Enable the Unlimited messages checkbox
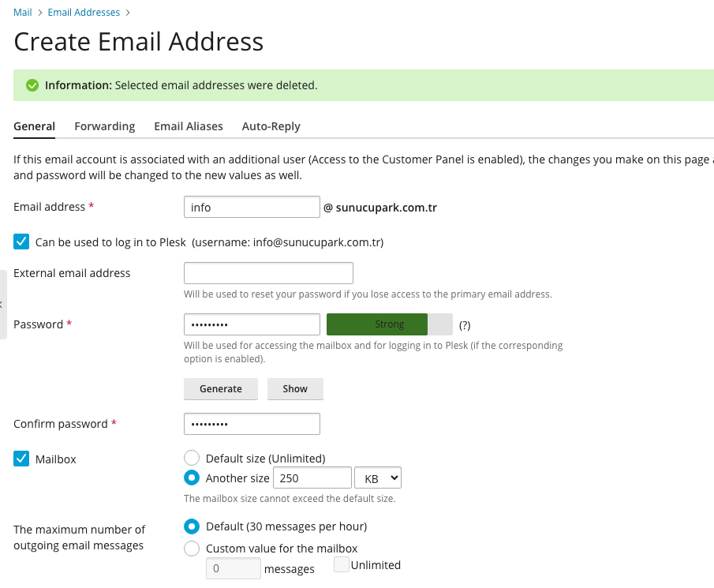 tap(342, 565)
